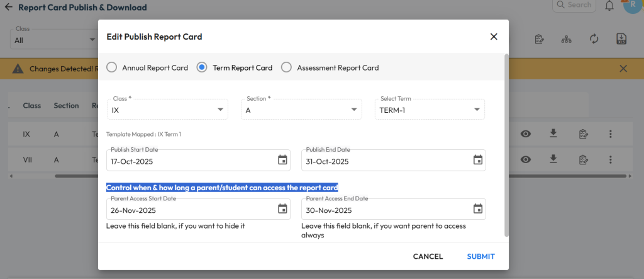Image resolution: width=644 pixels, height=279 pixels.
Task: Open calendar for Parent Access Start Date
Action: (x=282, y=209)
